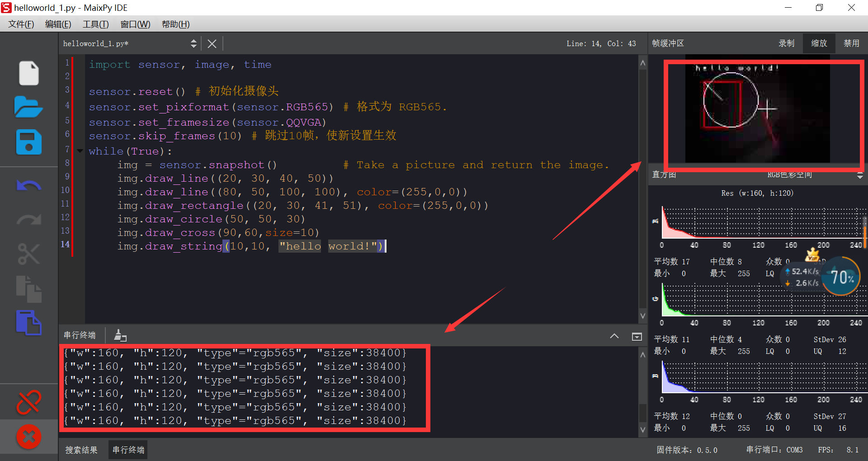Close the helloworld_1.py editor tab
The height and width of the screenshot is (461, 868).
(212, 43)
